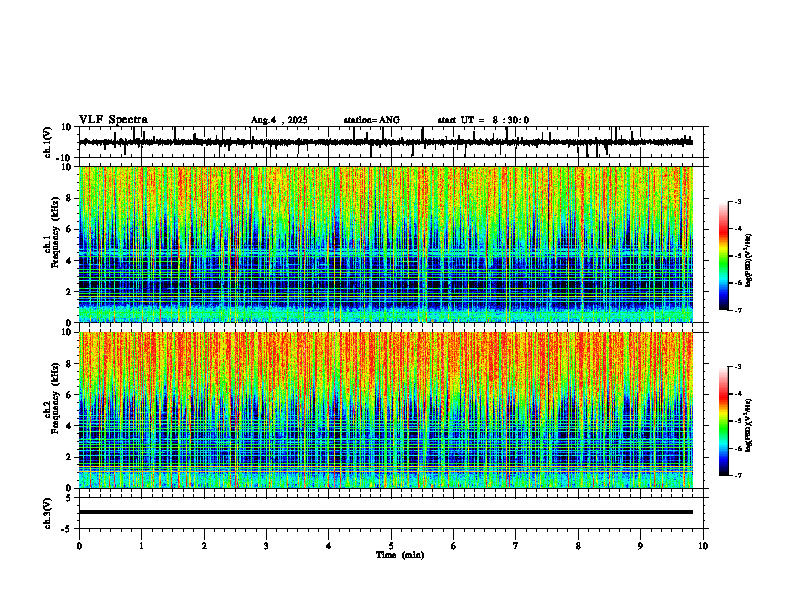
Task: Click the "10" tick on the time axis
Action: pyautogui.click(x=703, y=546)
